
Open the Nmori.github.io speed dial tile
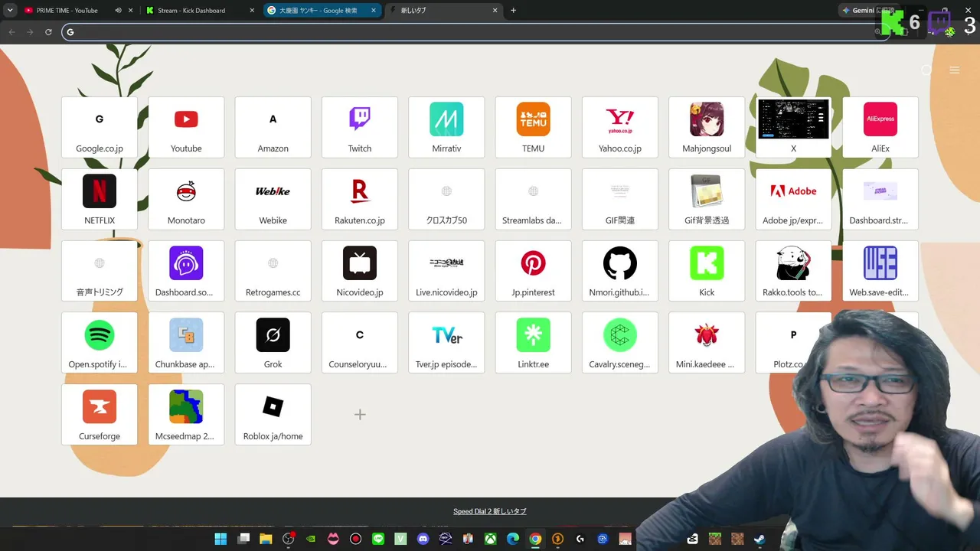click(x=620, y=271)
